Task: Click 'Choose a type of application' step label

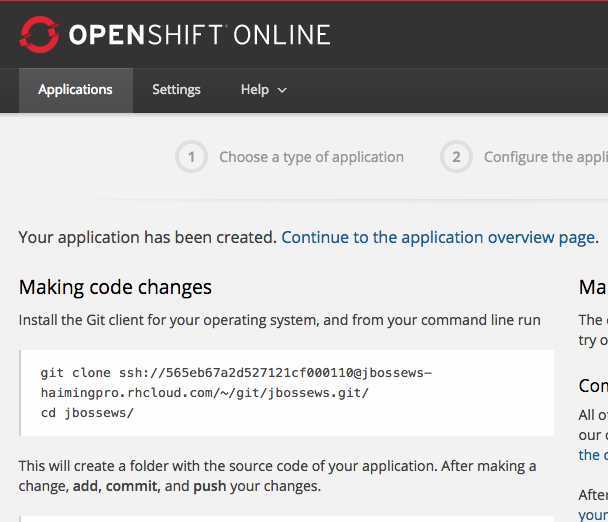Action: (311, 157)
